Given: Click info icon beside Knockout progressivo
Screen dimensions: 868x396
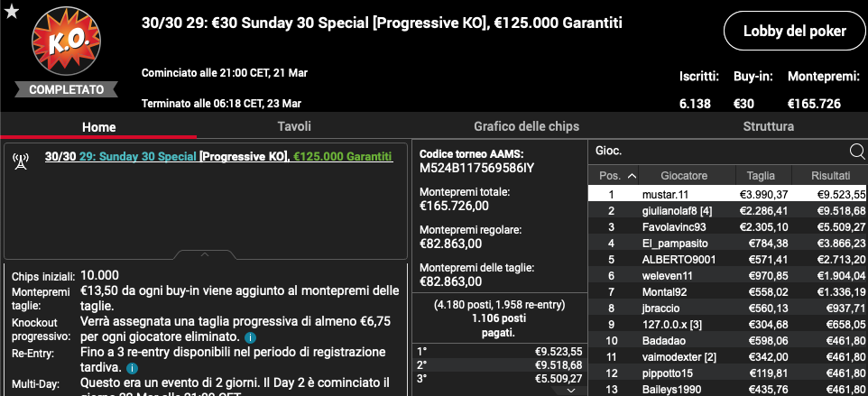Looking at the screenshot, I should coord(250,336).
